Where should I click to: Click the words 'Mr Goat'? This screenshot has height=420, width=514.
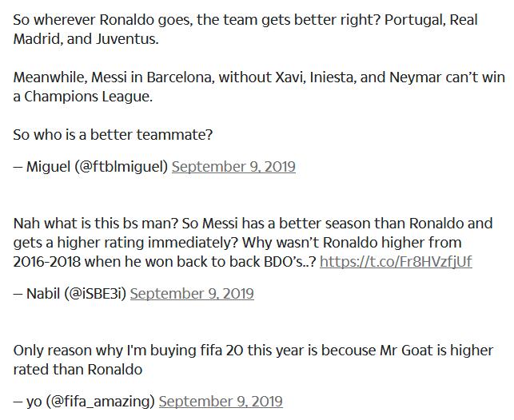[406, 351]
